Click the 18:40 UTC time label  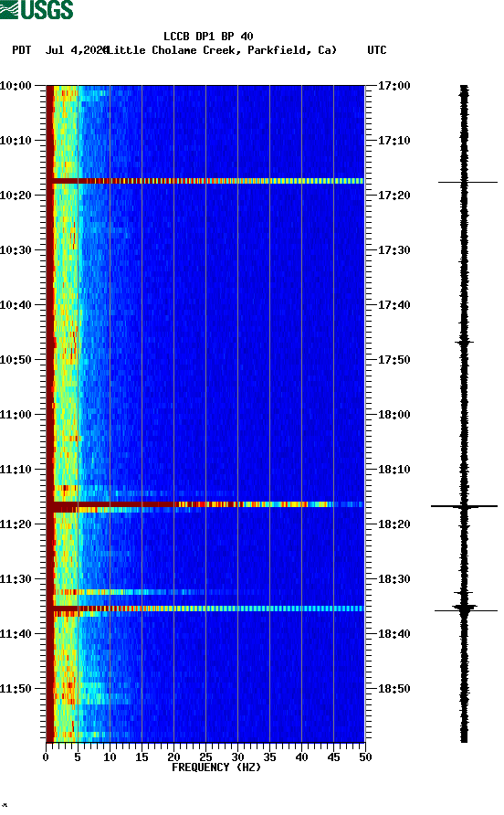[x=394, y=633]
